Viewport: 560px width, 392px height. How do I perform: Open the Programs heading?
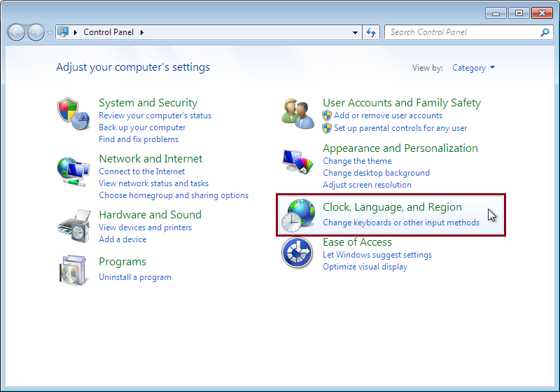coord(122,262)
